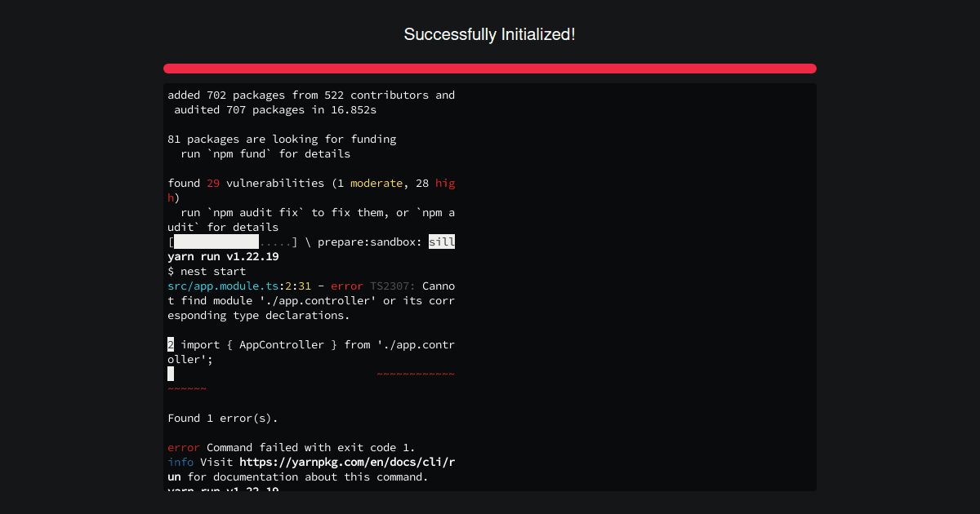This screenshot has height=514, width=980.
Task: Select the 'yarn run v1.22.19' line
Action: tap(221, 256)
